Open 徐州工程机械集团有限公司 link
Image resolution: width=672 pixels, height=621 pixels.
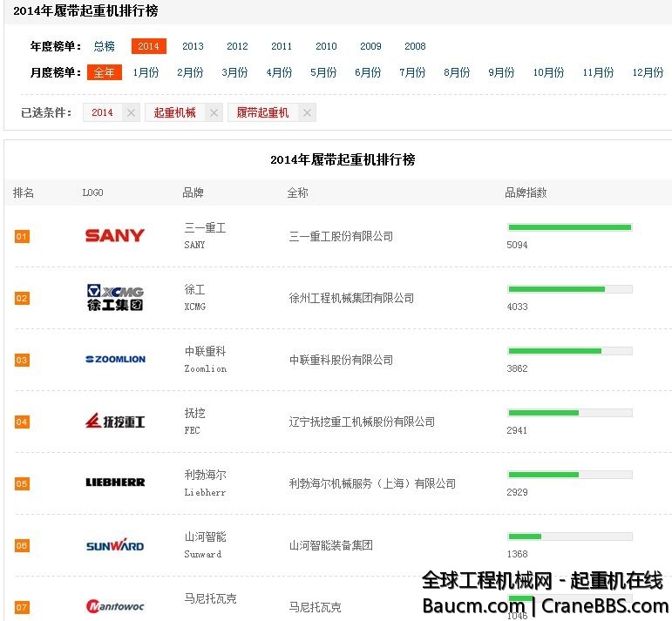(351, 298)
